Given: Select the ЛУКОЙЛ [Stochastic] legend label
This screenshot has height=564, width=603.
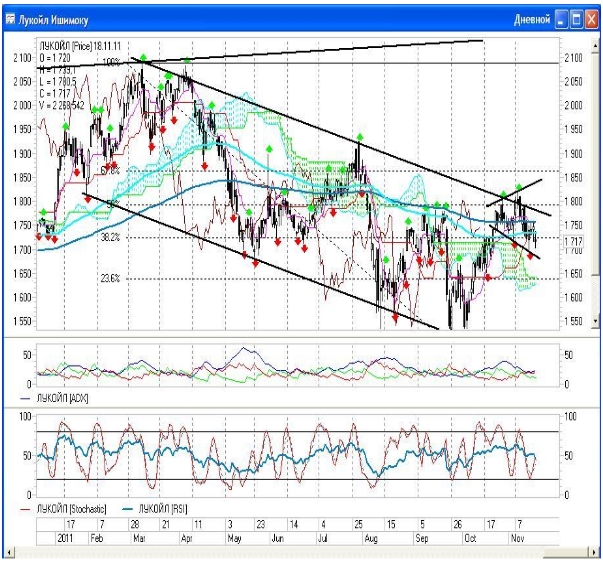Looking at the screenshot, I should coord(71,509).
